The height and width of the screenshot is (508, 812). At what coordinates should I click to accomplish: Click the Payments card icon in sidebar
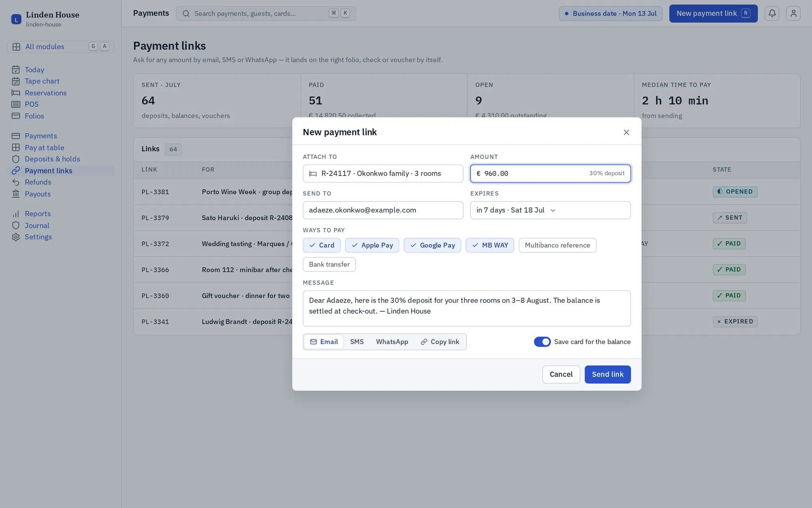pyautogui.click(x=16, y=136)
